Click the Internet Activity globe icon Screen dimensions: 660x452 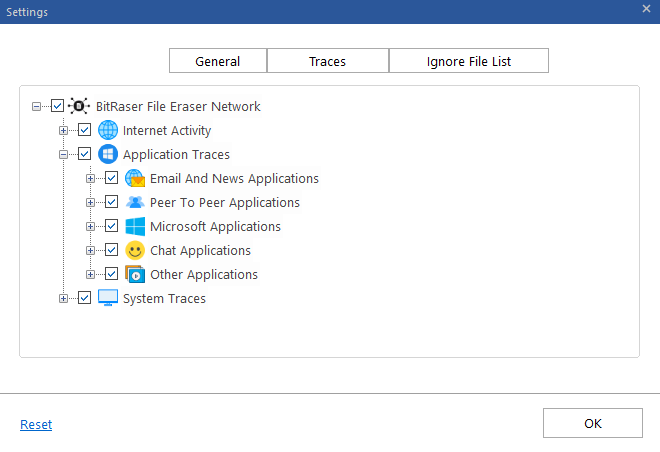(x=108, y=130)
